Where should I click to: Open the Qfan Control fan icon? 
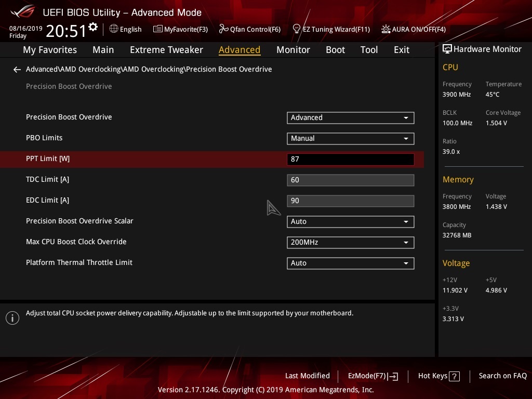(x=223, y=29)
